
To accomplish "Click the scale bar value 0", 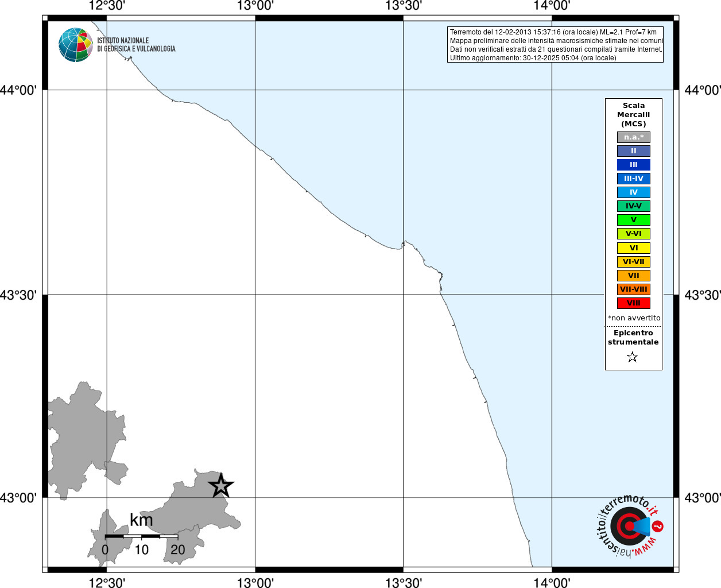I will tap(105, 550).
